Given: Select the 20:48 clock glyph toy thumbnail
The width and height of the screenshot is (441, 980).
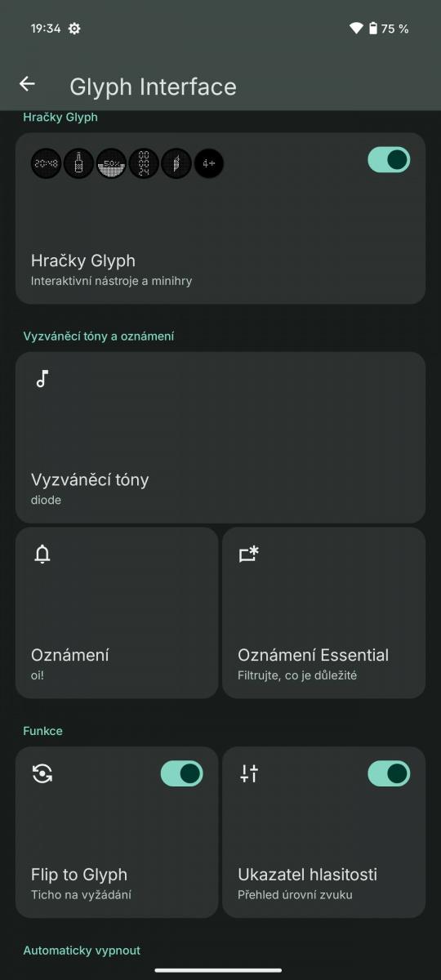Looking at the screenshot, I should point(46,164).
